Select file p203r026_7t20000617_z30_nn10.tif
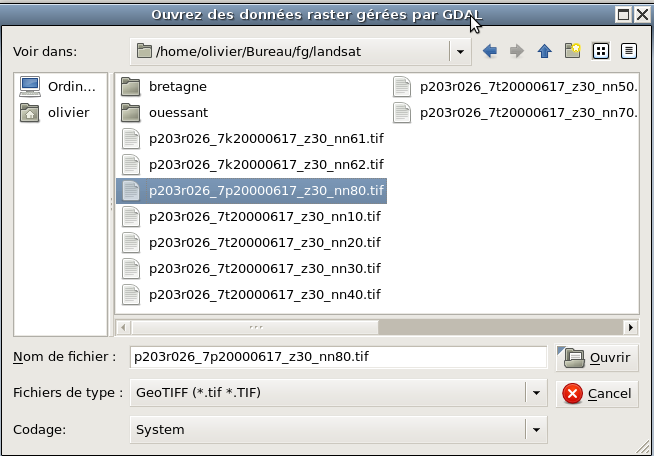The image size is (654, 456). pyautogui.click(x=250, y=217)
